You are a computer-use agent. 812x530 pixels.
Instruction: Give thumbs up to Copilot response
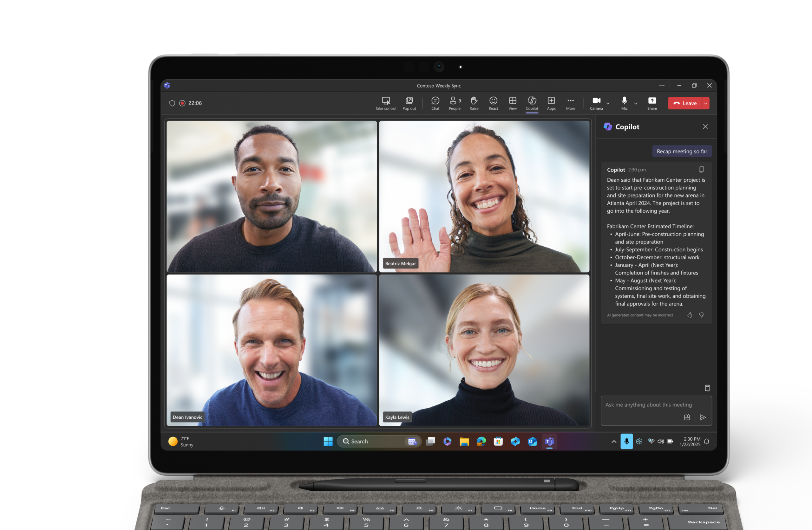(x=690, y=315)
